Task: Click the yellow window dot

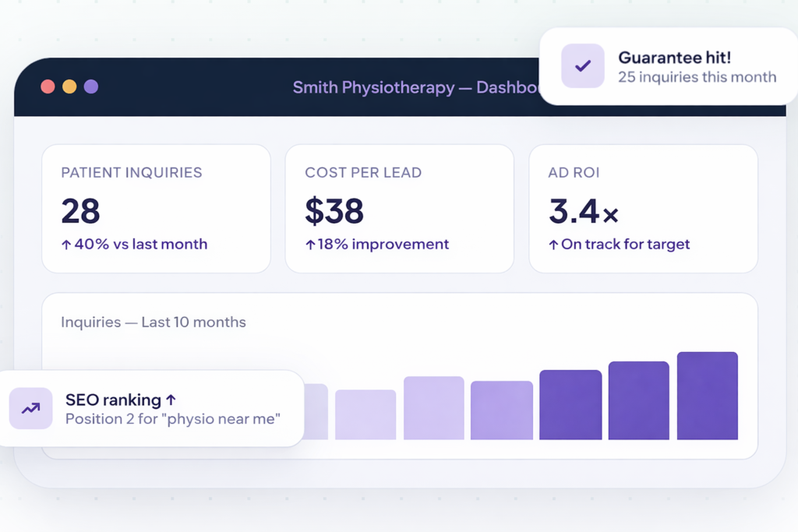Action: [x=69, y=86]
